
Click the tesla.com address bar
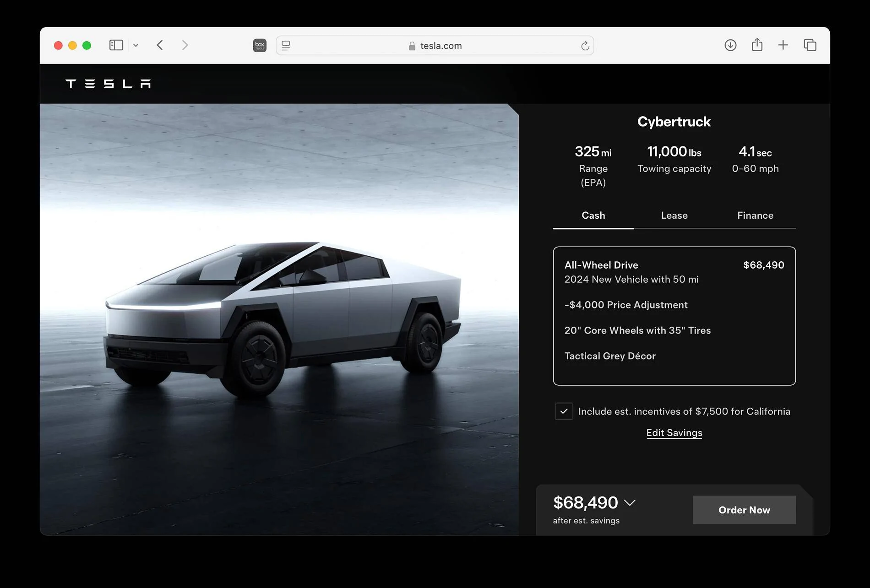[x=435, y=46]
